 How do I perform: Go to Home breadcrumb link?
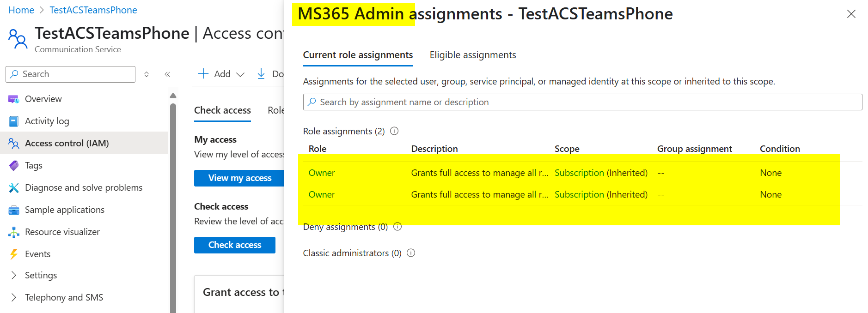point(21,10)
